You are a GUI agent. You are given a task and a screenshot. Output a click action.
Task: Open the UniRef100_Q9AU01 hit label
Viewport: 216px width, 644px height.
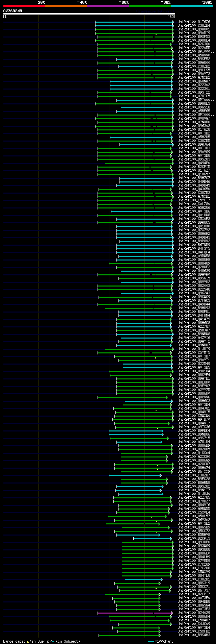(194, 29)
